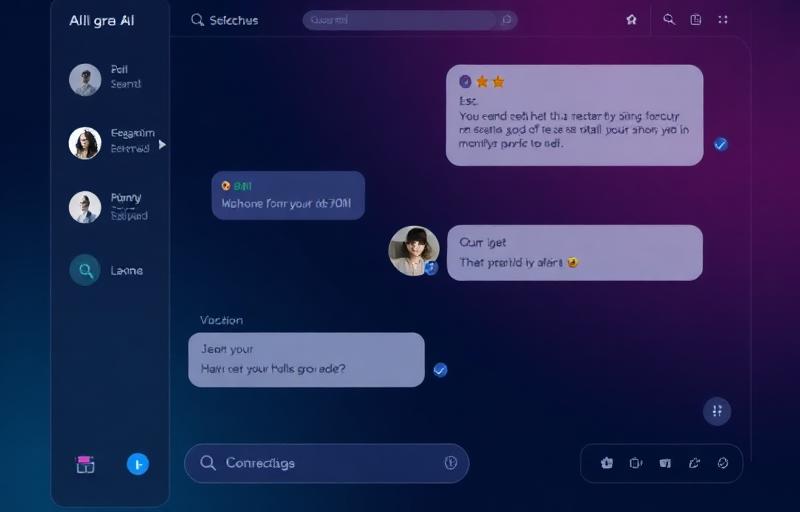
Task: Open the Laxne search item in sidebar
Action: [106, 270]
